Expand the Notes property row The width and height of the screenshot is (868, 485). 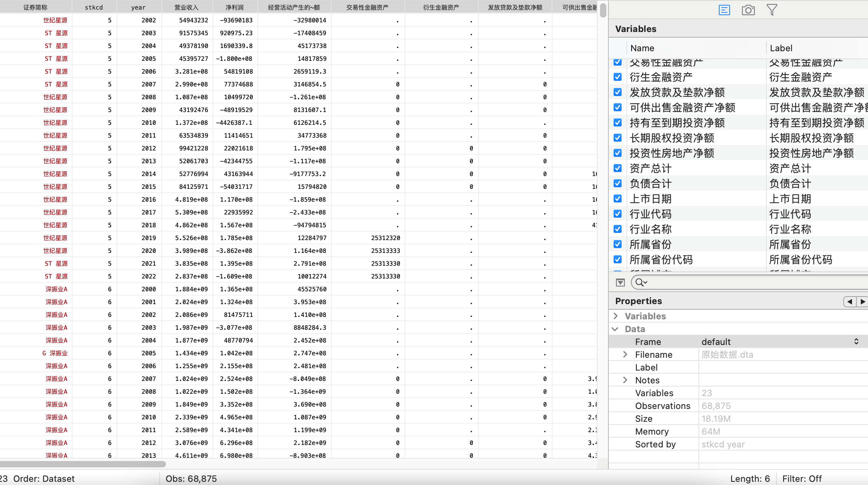point(625,380)
